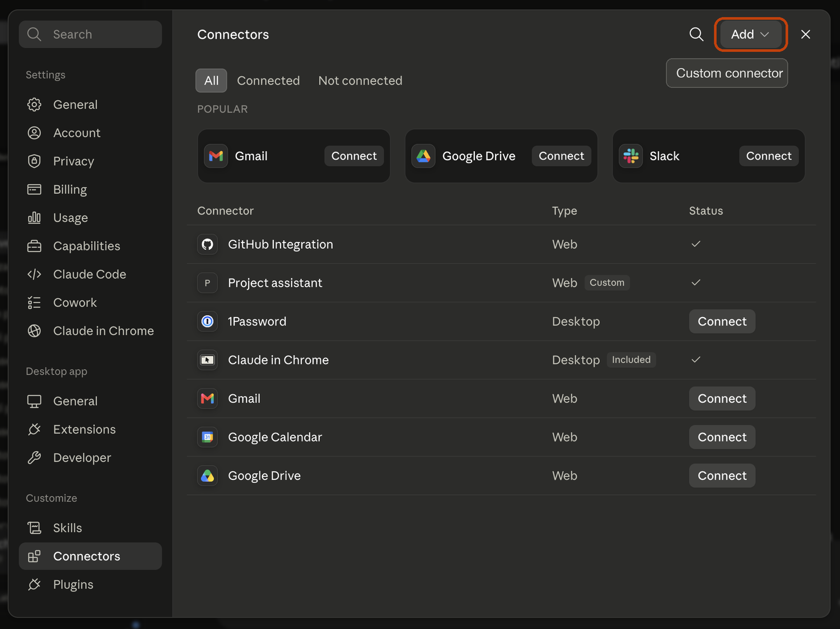
Task: Switch to the Connected tab
Action: (268, 81)
